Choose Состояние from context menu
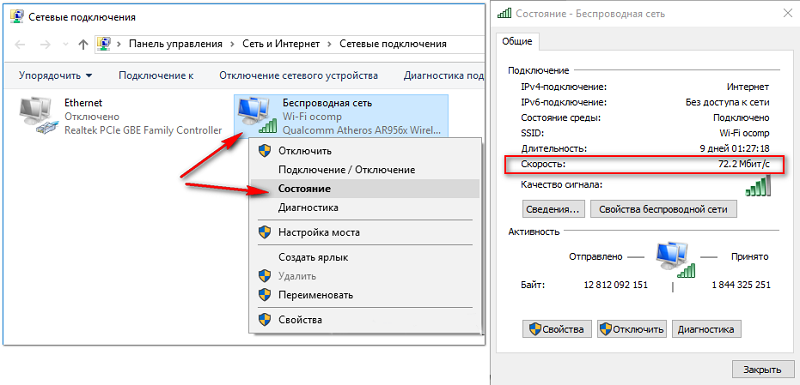The image size is (800, 385). point(365,189)
